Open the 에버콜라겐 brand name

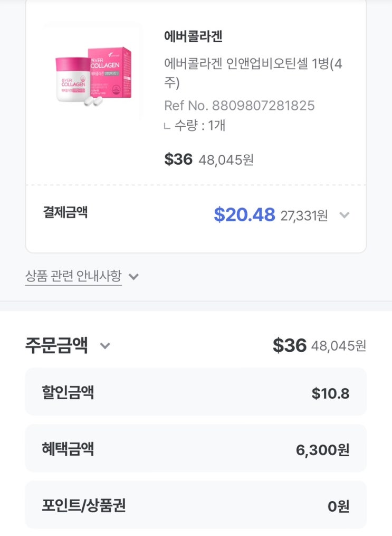(x=193, y=36)
